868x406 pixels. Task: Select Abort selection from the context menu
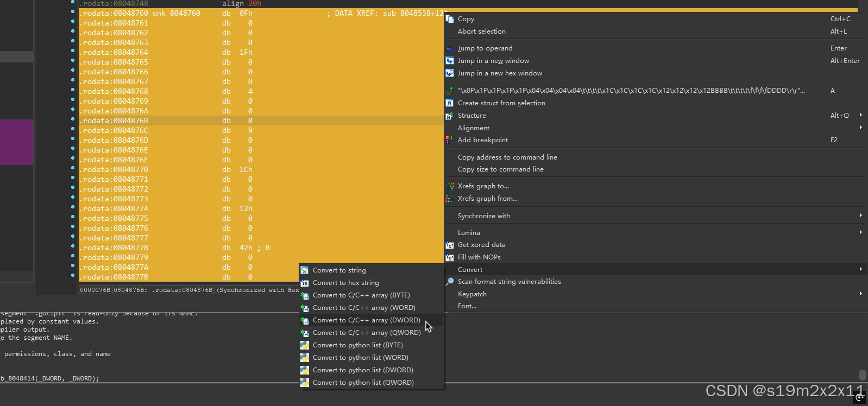481,31
